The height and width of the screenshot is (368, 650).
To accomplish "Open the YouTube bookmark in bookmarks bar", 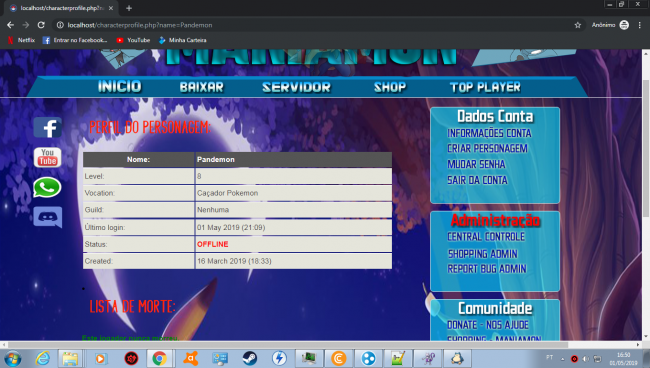I will click(x=133, y=40).
